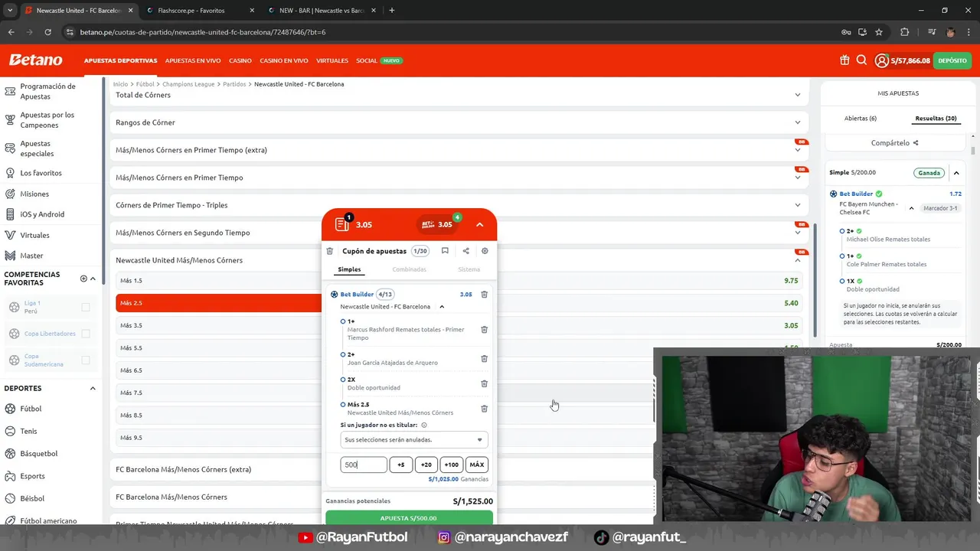Viewport: 980px width, 551px height.
Task: Open the user account avatar icon
Action: coord(881,60)
